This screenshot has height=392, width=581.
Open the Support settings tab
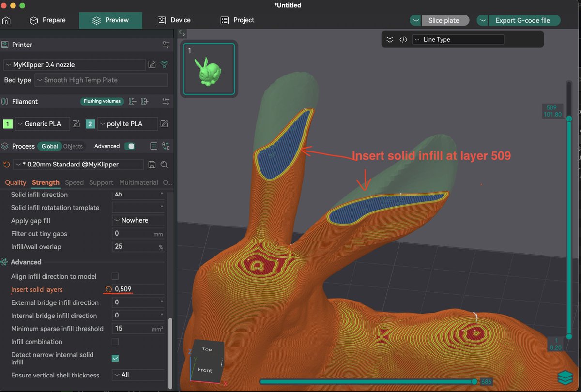[x=101, y=182]
